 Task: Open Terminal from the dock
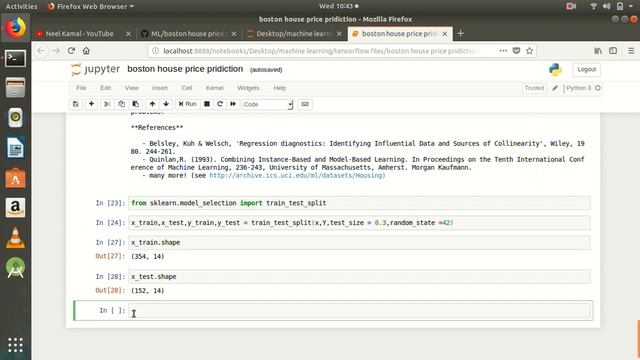[16, 59]
